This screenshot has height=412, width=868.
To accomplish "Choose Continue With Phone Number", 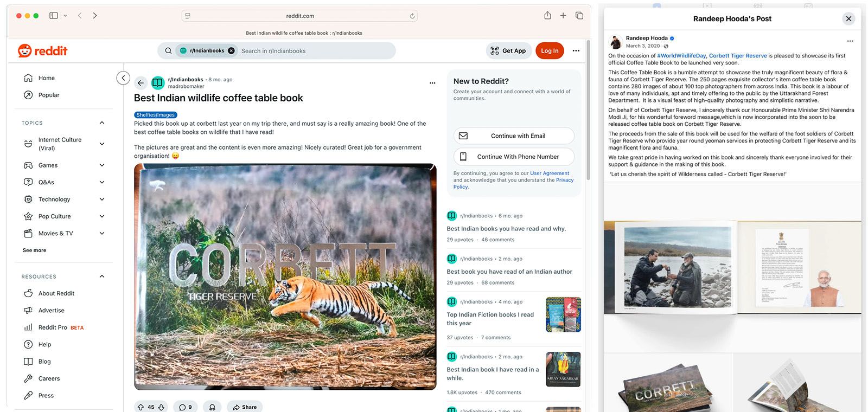I will (x=514, y=157).
